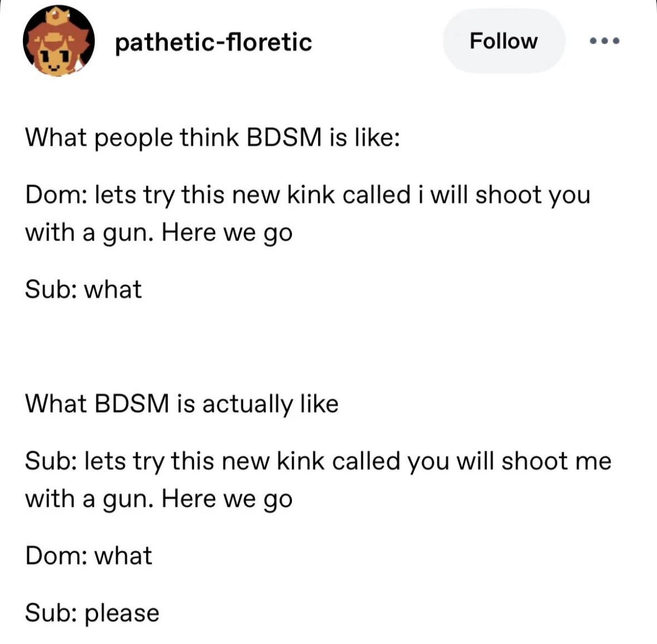Click "with a gun" directly above "Sub: what"
Image resolution: width=657 pixels, height=644 pixels.
tap(89, 233)
